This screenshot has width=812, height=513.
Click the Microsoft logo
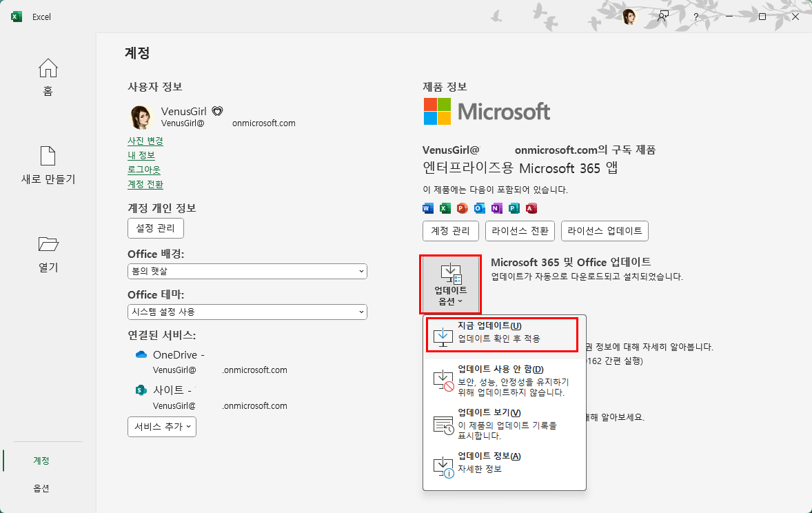(487, 112)
